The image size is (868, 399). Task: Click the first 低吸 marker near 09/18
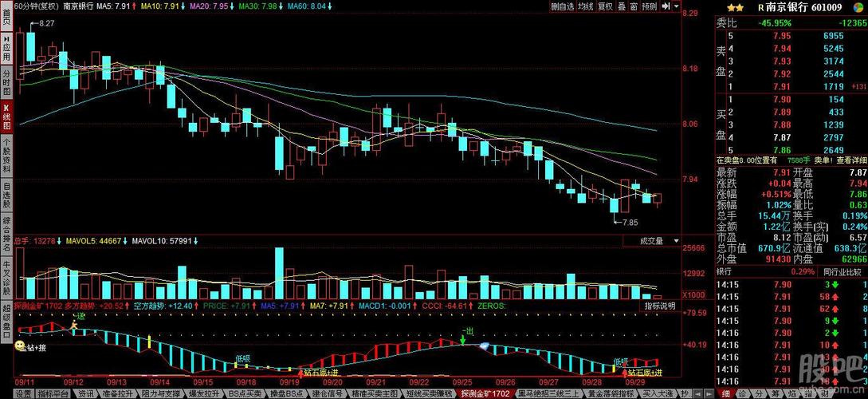[243, 358]
